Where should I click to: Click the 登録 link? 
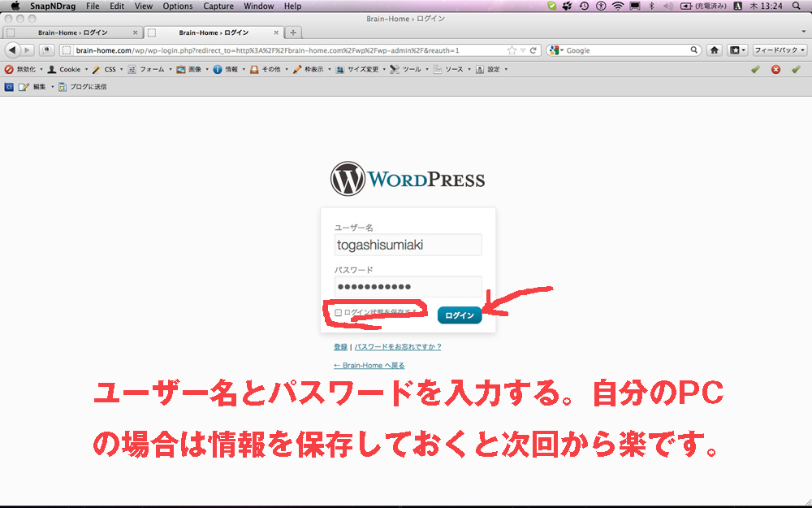click(x=340, y=347)
